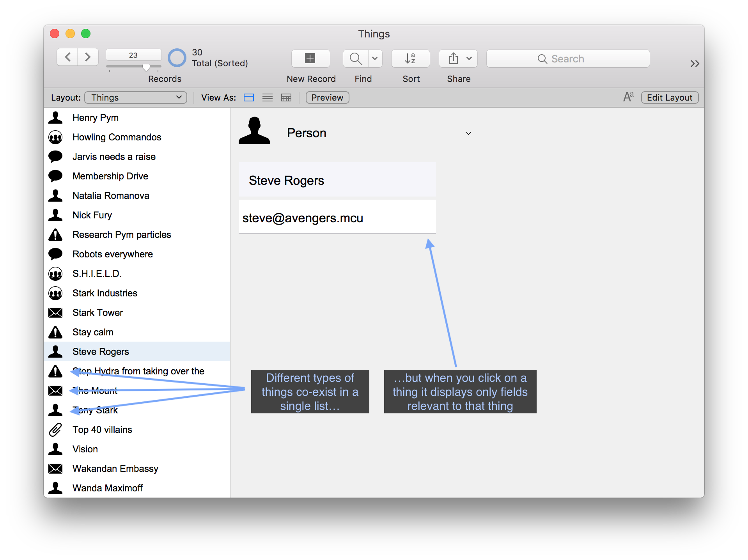This screenshot has width=748, height=560.
Task: Click the Share icon in toolbar
Action: 453,58
